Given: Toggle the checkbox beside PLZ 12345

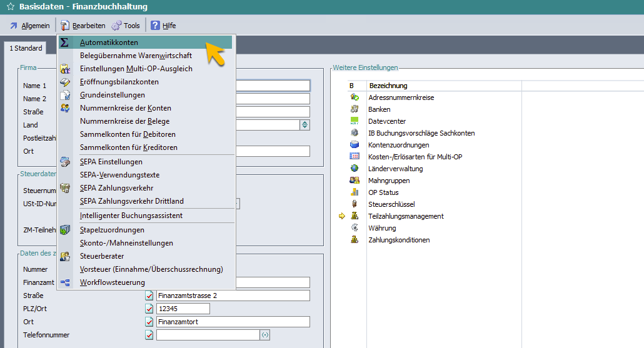Looking at the screenshot, I should coord(149,309).
